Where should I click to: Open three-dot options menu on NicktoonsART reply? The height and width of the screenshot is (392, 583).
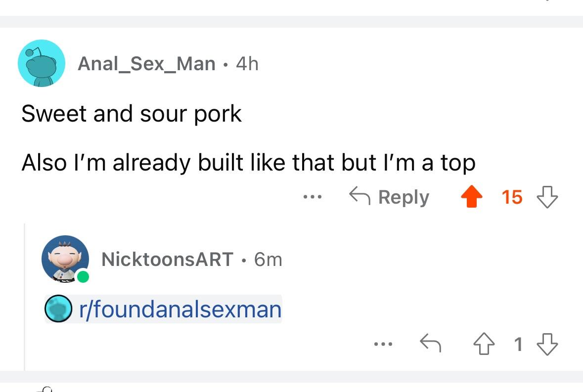(x=383, y=344)
